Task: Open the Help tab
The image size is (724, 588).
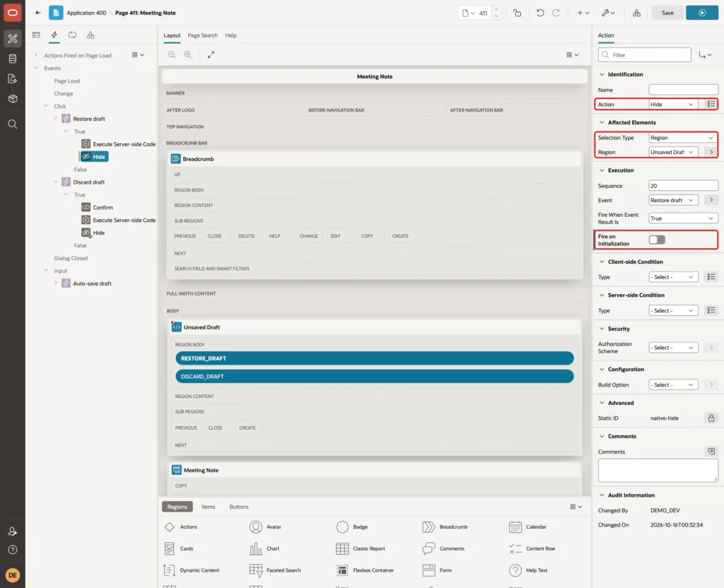Action: tap(230, 35)
